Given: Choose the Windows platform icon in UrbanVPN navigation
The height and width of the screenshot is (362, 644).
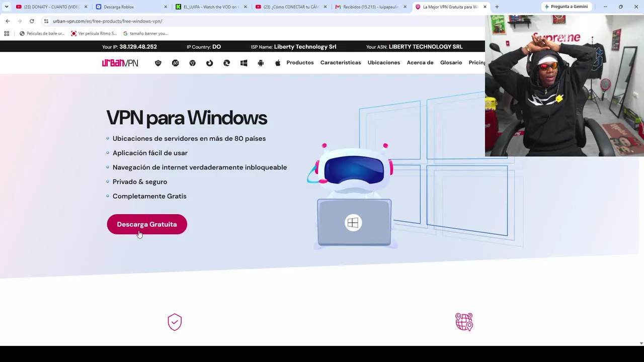Looking at the screenshot, I should click(x=244, y=63).
